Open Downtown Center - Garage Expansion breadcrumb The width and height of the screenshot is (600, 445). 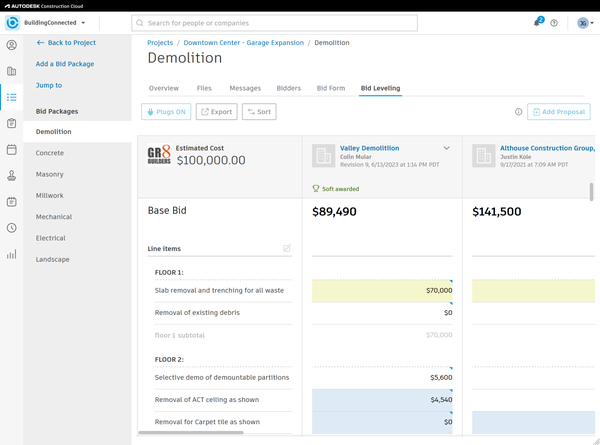pos(243,42)
